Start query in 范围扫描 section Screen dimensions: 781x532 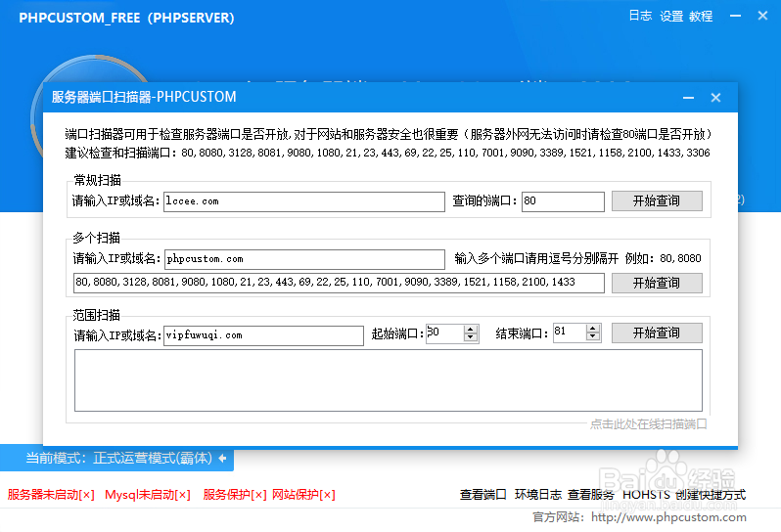657,332
